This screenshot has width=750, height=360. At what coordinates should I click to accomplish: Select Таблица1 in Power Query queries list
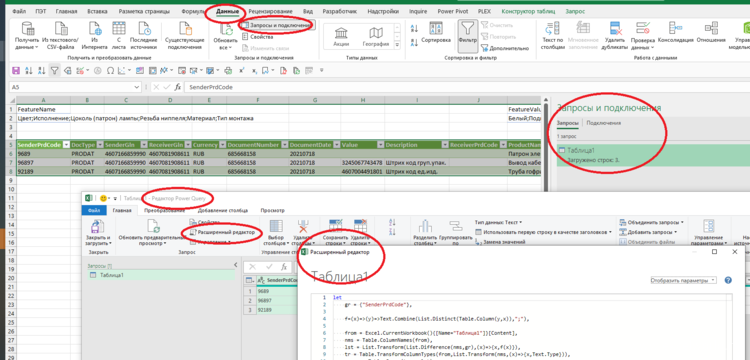click(x=161, y=275)
